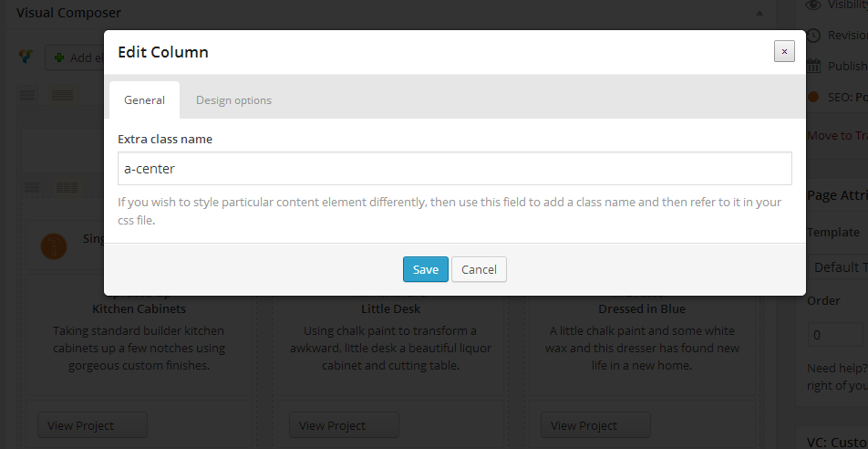Screen dimensions: 868x449
Task: Click the Revisions clock icon
Action: [x=814, y=36]
